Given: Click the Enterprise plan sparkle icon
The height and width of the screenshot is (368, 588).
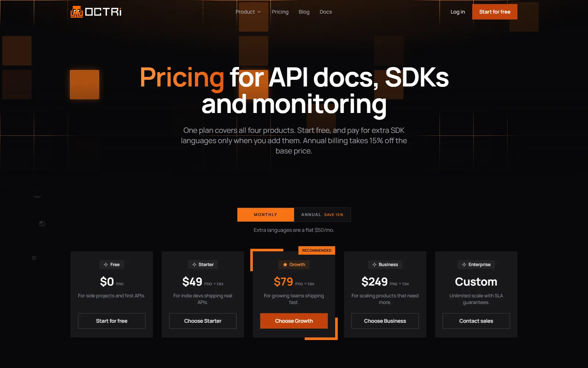Looking at the screenshot, I should (464, 265).
